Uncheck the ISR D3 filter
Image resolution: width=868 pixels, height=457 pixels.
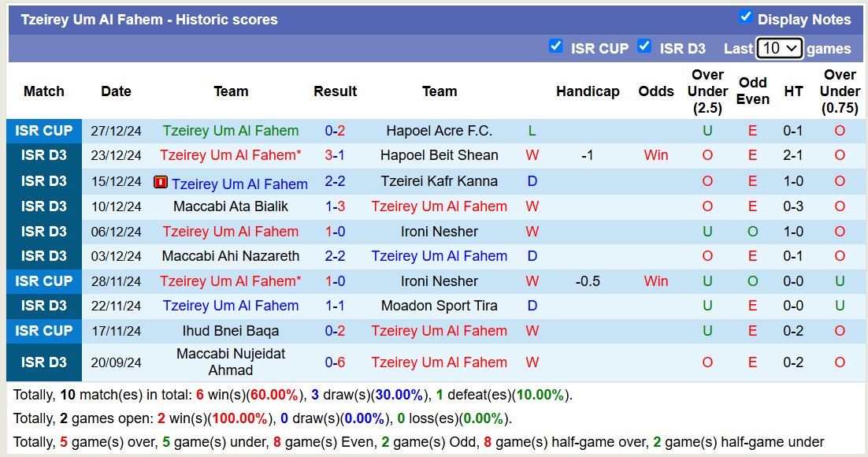tap(645, 46)
